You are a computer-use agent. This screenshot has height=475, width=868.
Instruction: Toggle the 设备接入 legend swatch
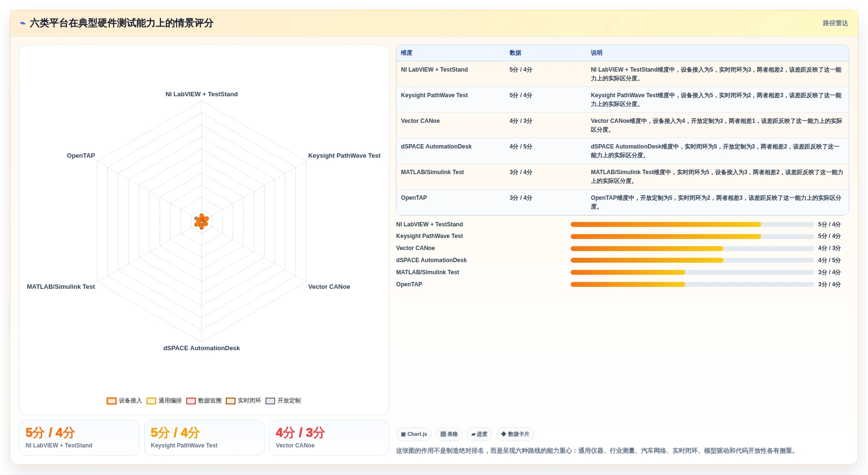coord(112,401)
